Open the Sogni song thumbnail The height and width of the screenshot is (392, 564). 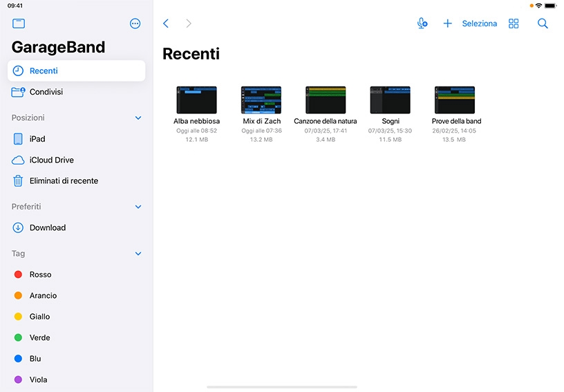(x=391, y=100)
